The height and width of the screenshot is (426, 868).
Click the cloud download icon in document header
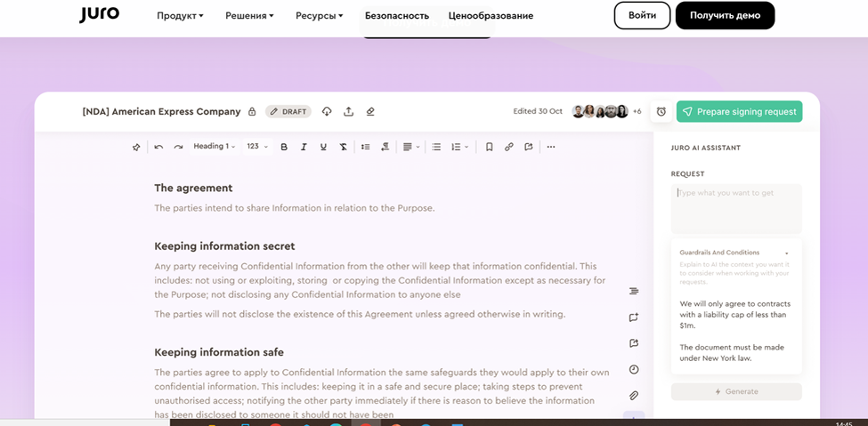click(327, 112)
